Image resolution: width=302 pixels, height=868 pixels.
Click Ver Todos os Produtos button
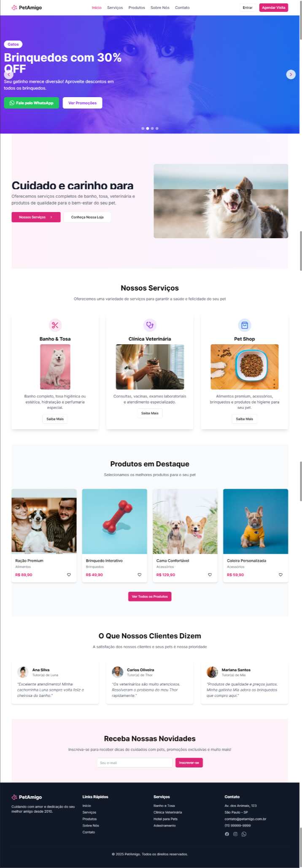click(x=150, y=596)
